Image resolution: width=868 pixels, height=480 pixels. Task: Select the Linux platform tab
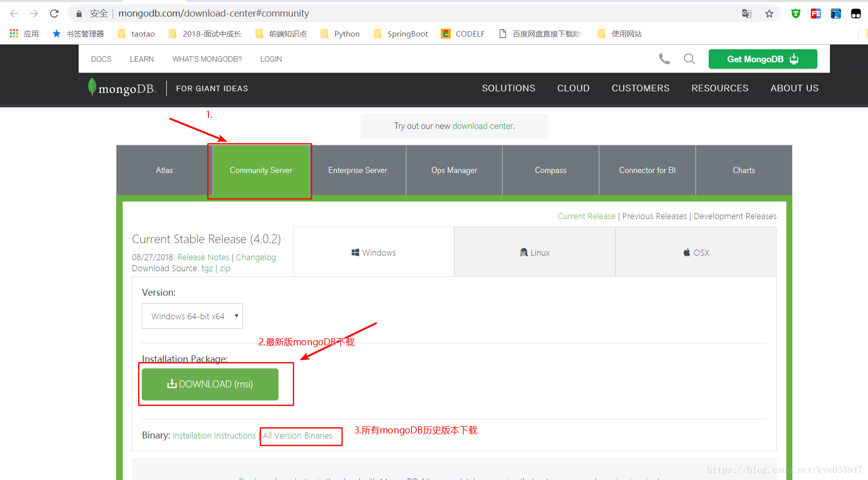pyautogui.click(x=535, y=252)
